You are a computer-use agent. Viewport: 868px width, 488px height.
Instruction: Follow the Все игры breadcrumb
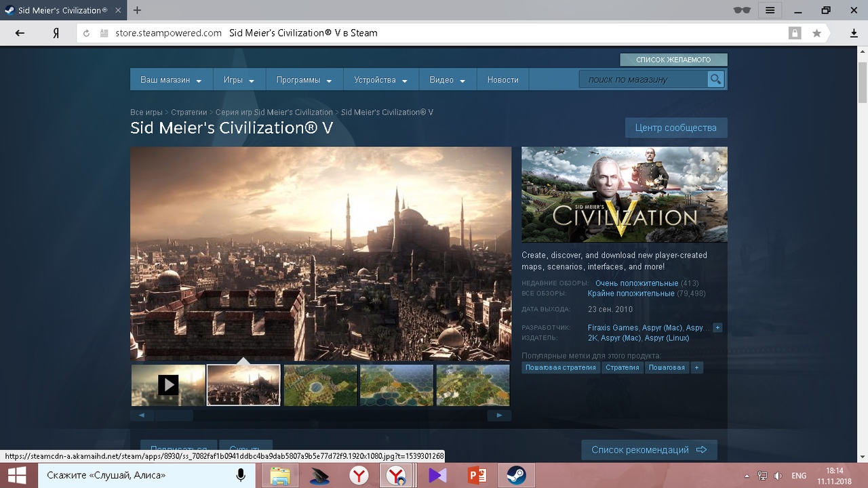point(146,113)
